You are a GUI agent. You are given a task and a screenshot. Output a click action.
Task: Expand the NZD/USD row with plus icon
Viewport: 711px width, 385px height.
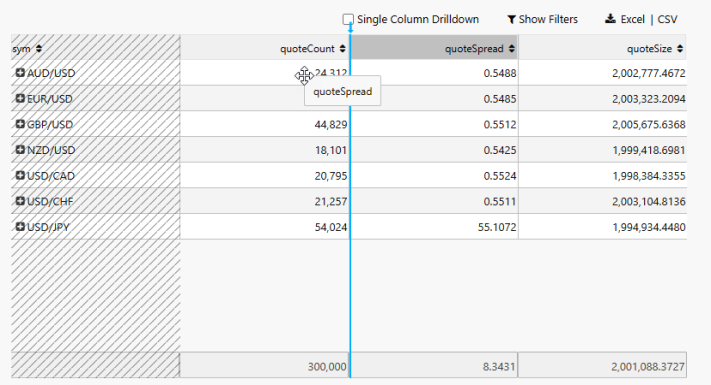[20, 149]
